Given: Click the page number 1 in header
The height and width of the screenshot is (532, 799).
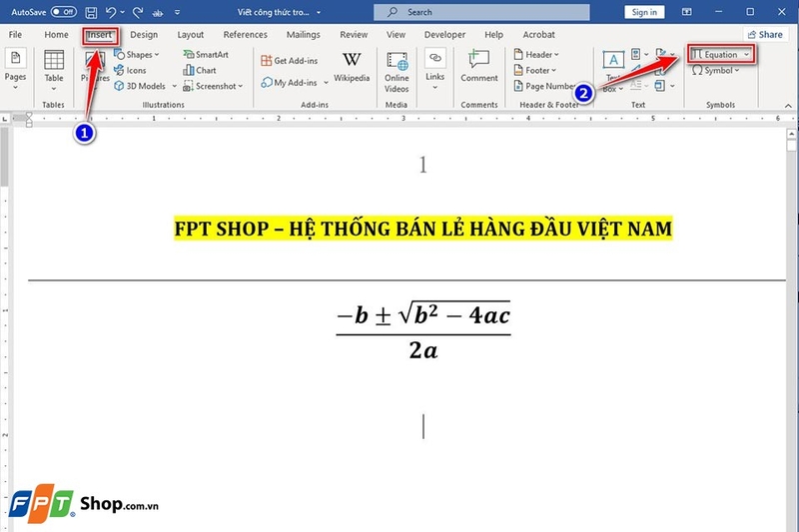Looking at the screenshot, I should (422, 165).
